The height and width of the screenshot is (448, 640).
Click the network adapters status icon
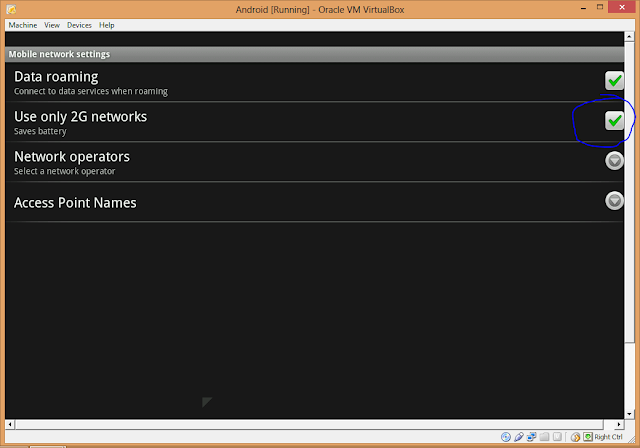click(x=531, y=437)
